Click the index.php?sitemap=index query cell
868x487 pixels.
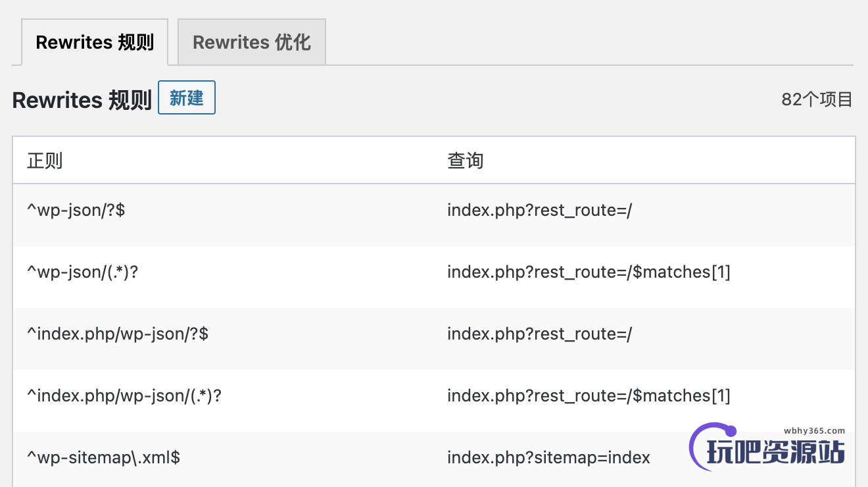click(x=548, y=457)
